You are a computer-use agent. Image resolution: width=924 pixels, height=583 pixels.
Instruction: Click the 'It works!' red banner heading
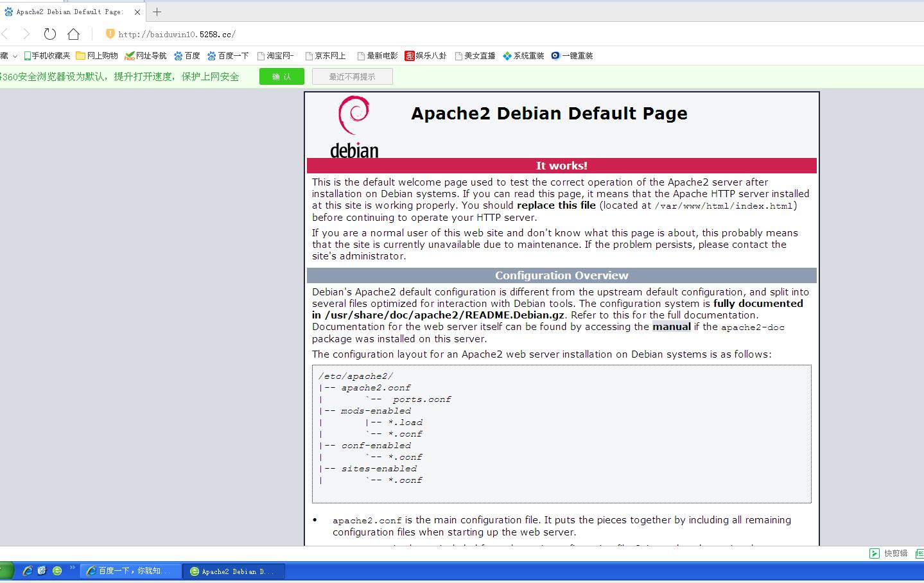(562, 166)
